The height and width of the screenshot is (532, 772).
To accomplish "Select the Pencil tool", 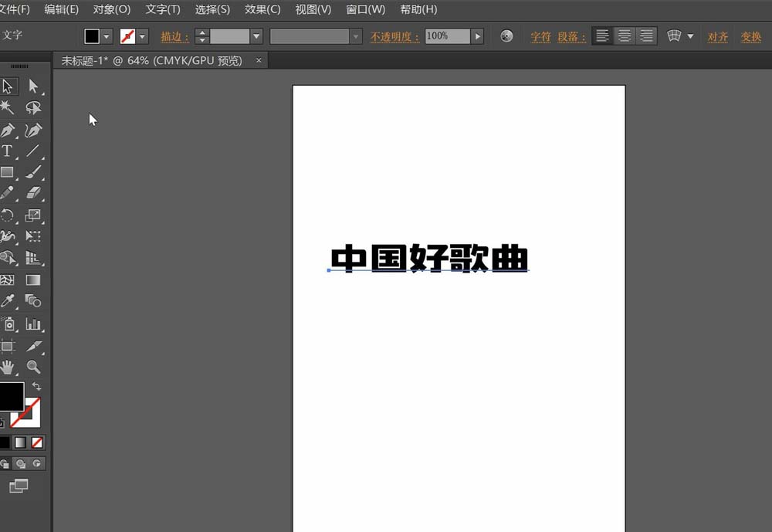I will coord(7,193).
